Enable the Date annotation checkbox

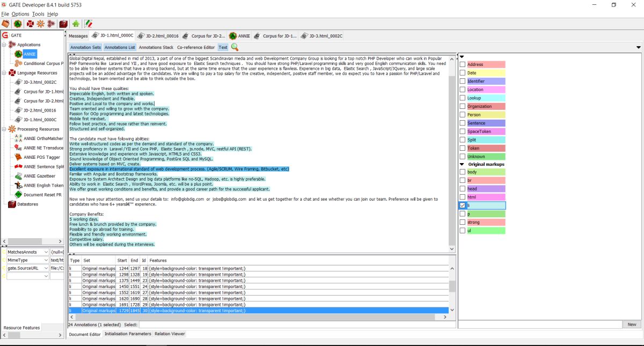pyautogui.click(x=463, y=73)
